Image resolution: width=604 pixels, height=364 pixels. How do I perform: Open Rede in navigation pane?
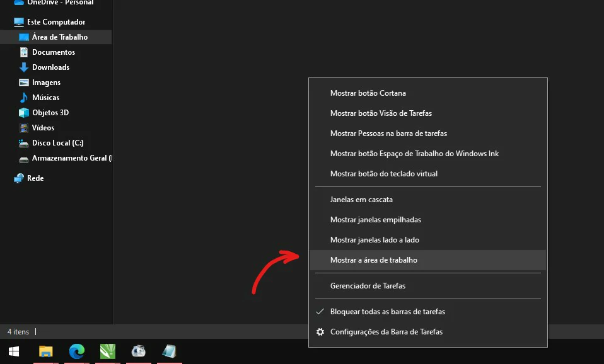[35, 178]
